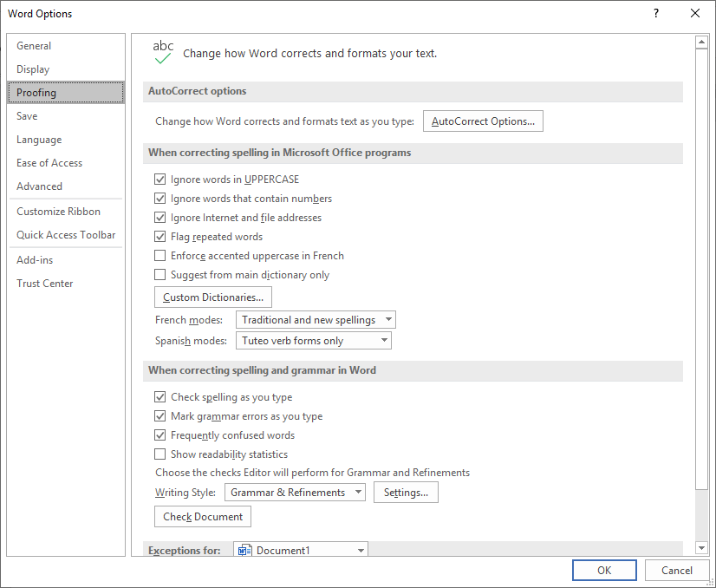The height and width of the screenshot is (588, 716).
Task: Click the Check Document button
Action: (x=202, y=516)
